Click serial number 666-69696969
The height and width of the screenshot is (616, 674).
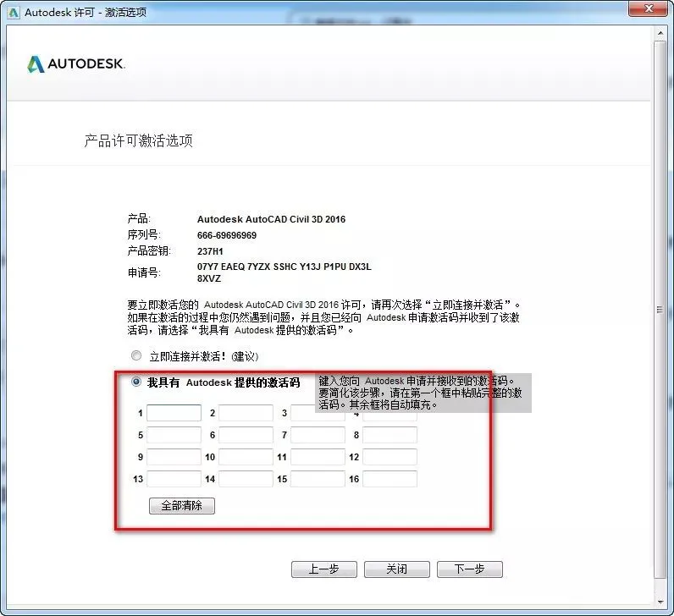click(227, 235)
